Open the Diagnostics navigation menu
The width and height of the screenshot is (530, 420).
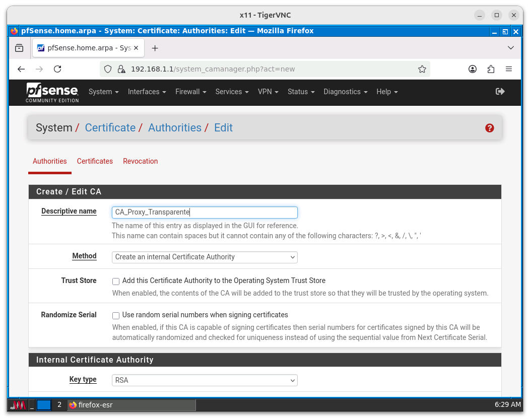(x=345, y=92)
